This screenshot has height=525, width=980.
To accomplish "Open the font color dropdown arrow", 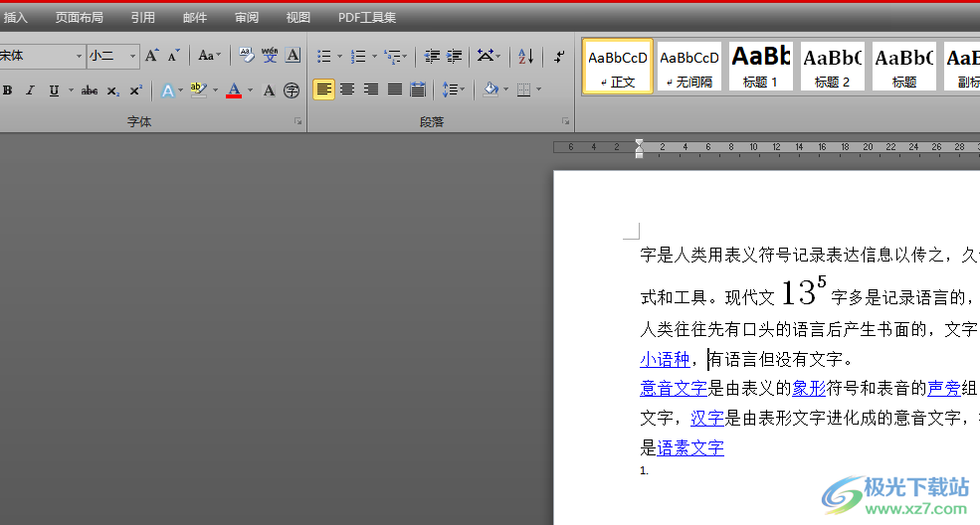I will click(x=250, y=90).
